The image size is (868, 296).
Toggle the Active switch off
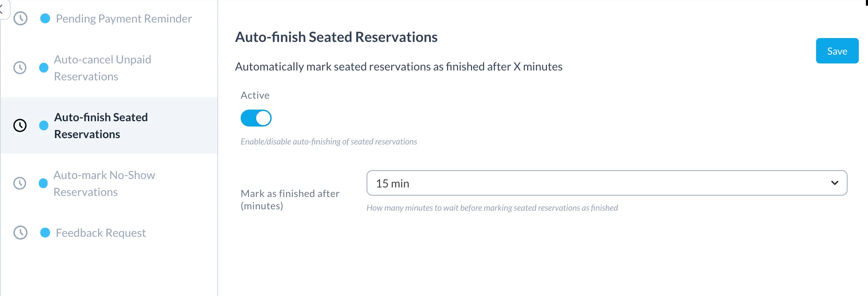click(x=256, y=118)
